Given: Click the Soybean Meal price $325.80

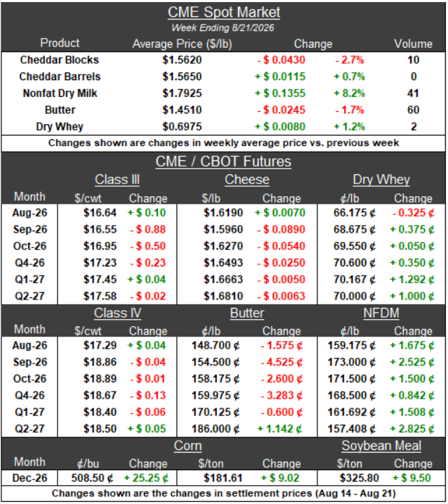Looking at the screenshot, I should tap(360, 478).
